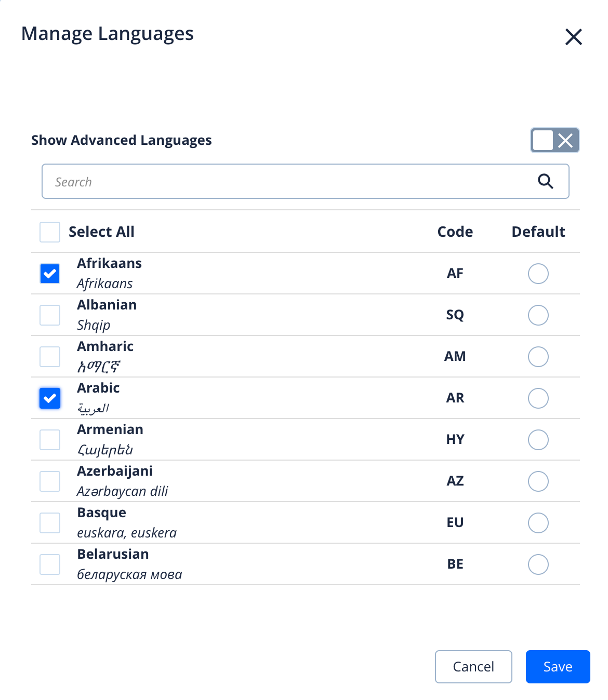Click the search magnifier icon
This screenshot has width=608, height=700.
coord(545,181)
